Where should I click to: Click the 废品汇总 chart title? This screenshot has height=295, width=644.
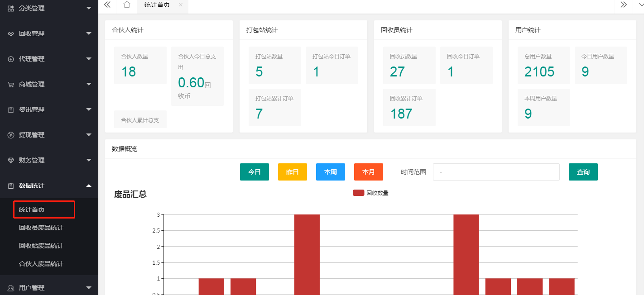pos(130,194)
